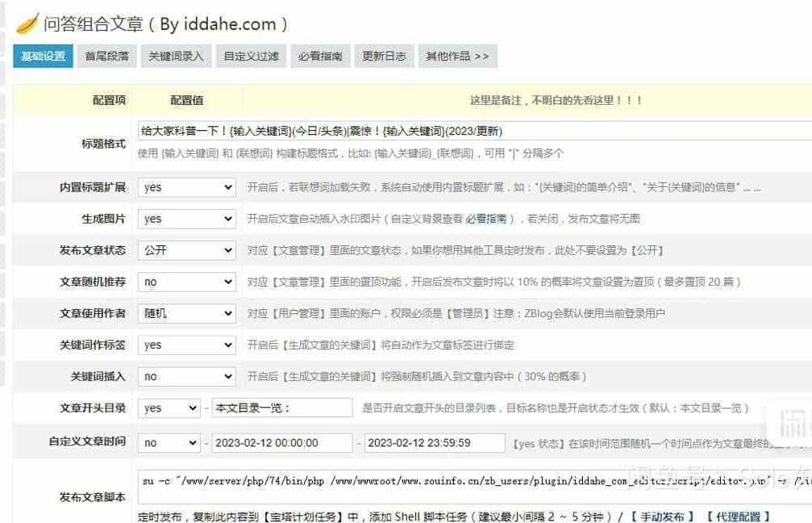Select the 文章使用作者 dropdown showing 随机
This screenshot has width=812, height=523.
(x=187, y=313)
